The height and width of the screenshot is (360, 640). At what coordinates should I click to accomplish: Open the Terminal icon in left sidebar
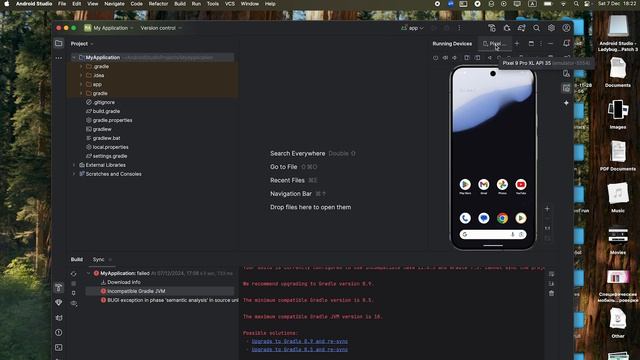tap(59, 347)
